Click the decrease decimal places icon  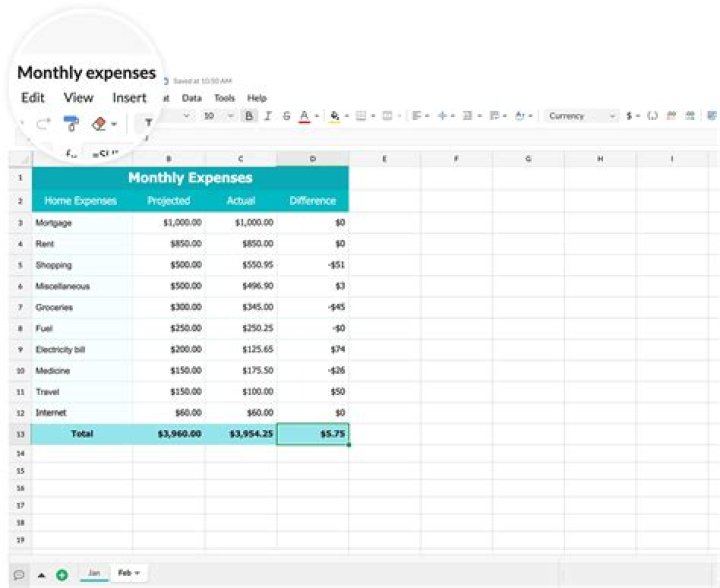click(671, 116)
